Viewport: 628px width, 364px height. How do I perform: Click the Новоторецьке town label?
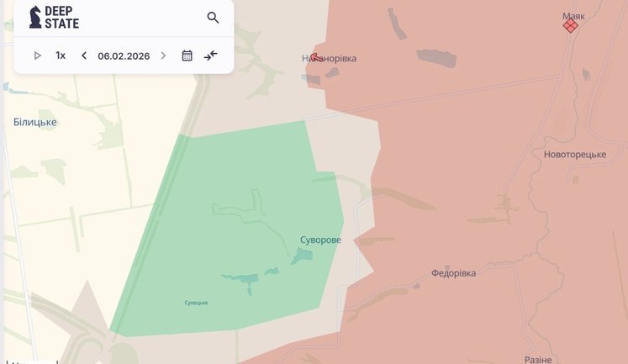point(574,155)
